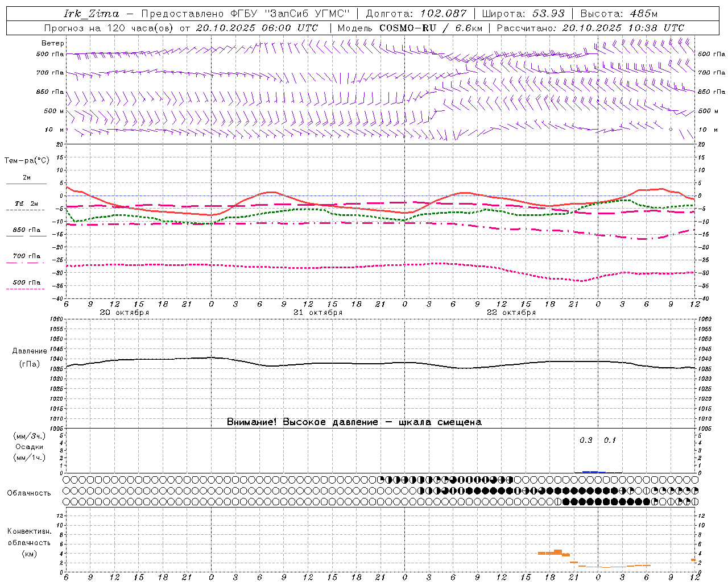Viewport: 728px width, 582px height.
Task: Click the "Долгота: 102.087" header value
Action: coord(416,14)
